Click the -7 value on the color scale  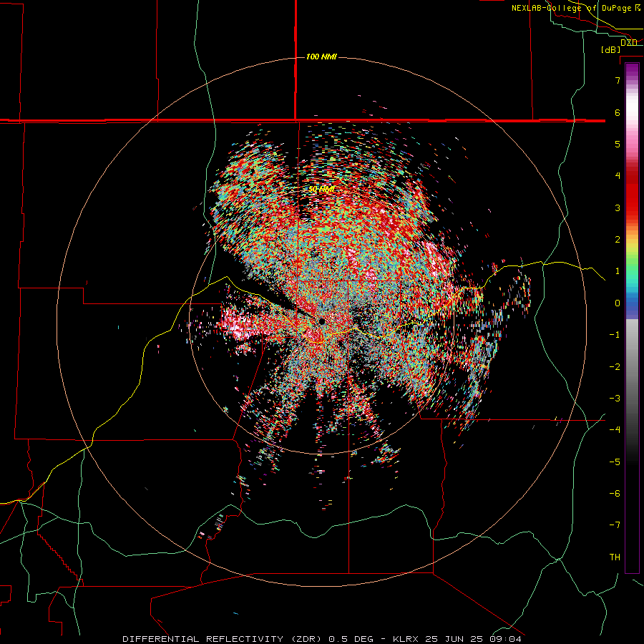point(615,525)
